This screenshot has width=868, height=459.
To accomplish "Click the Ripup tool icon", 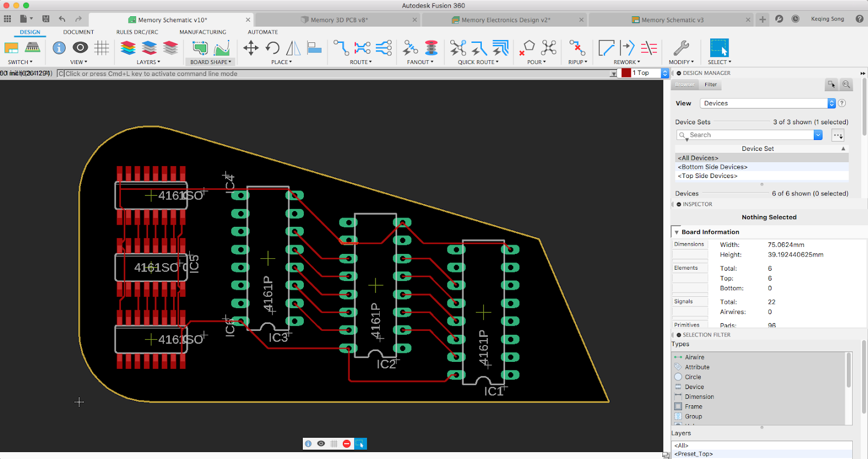I will pyautogui.click(x=577, y=48).
